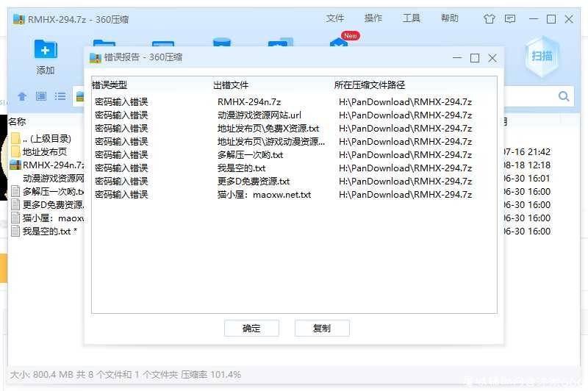Select error row for 我是空的.txt
This screenshot has height=391, width=588.
coord(294,168)
